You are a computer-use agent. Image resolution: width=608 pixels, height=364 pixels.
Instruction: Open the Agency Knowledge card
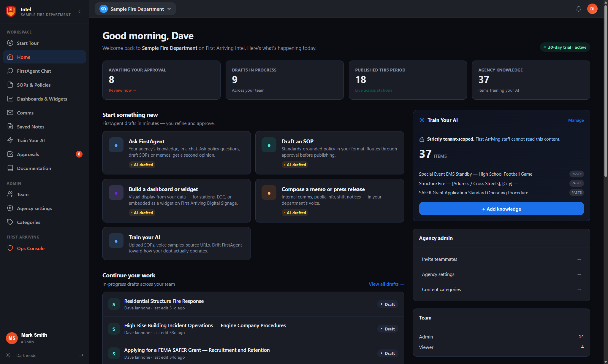[531, 80]
